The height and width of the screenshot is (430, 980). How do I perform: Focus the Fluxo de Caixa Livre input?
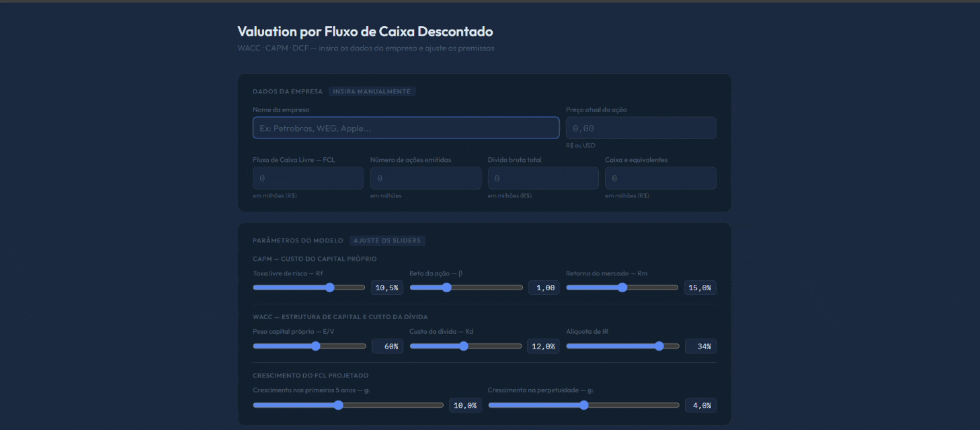click(308, 178)
